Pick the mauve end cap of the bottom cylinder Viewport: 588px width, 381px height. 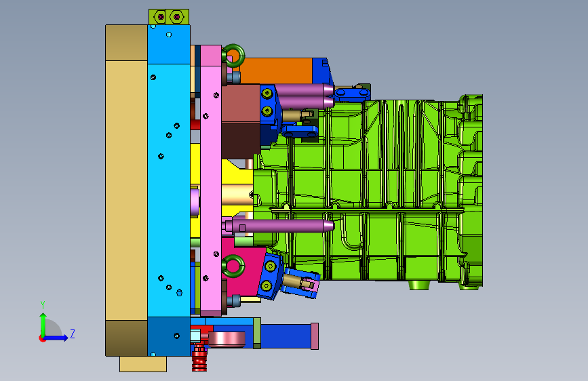(315, 336)
